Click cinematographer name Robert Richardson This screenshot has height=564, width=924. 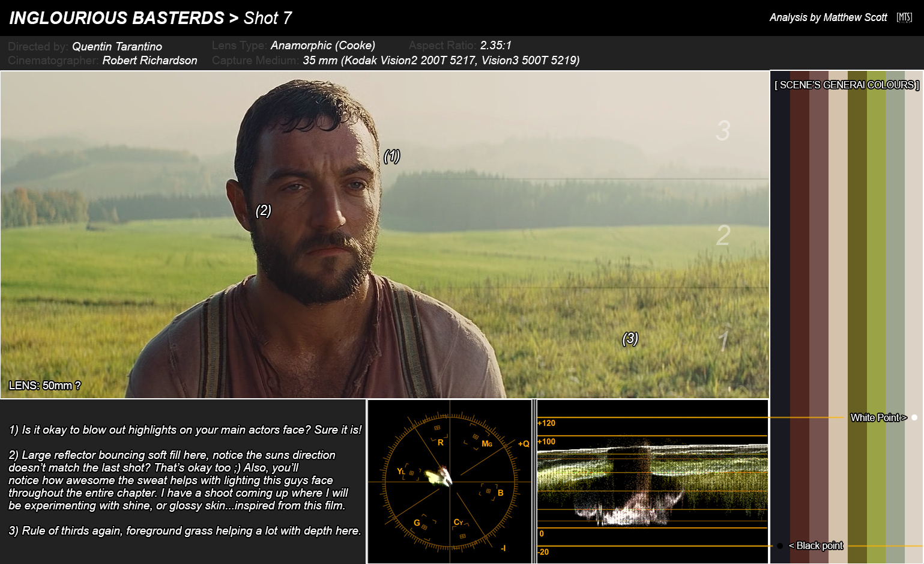pos(149,60)
